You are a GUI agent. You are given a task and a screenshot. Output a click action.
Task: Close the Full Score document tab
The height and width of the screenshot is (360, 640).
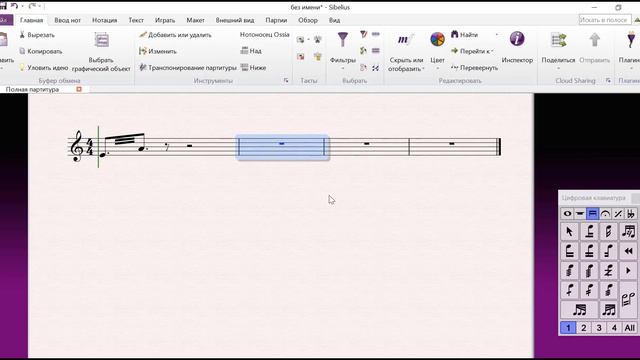(79, 89)
